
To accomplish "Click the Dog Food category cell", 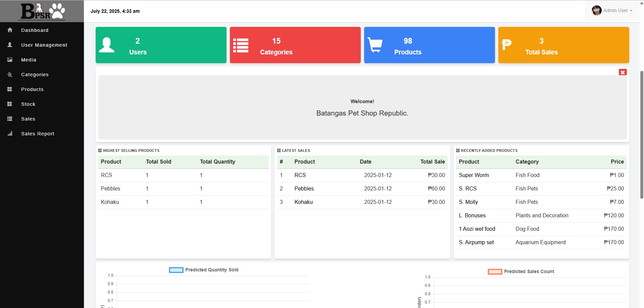I will [527, 229].
